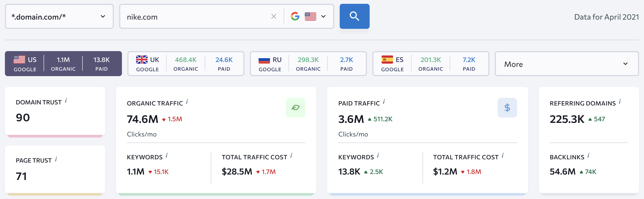Click info icon next to Domain Trust
This screenshot has height=199, width=644.
point(66,101)
